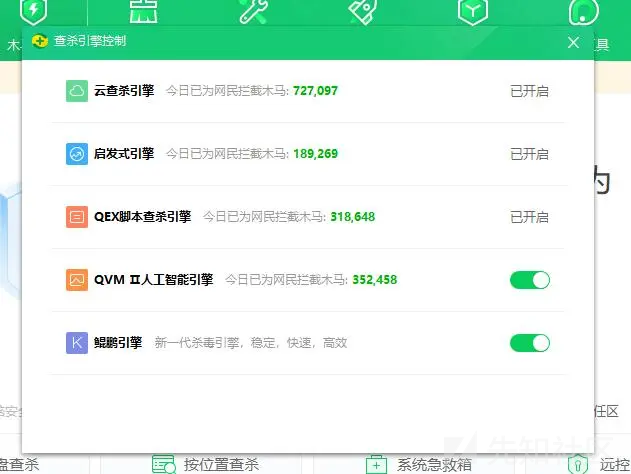This screenshot has width=631, height=474.
Task: Open the rocket speedup icon in top toolbar
Action: 363,11
